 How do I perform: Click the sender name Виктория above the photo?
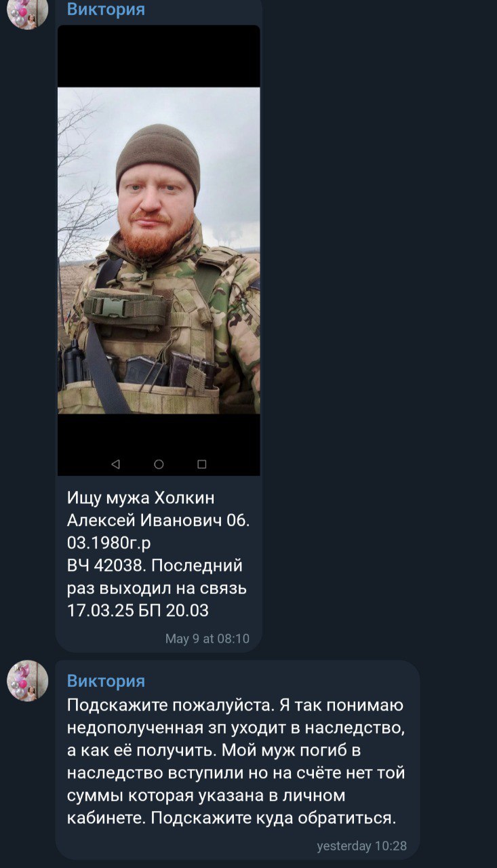coord(106,9)
